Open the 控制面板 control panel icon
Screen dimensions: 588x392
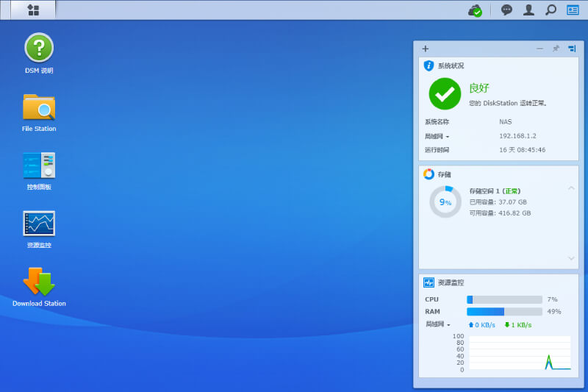(x=39, y=165)
